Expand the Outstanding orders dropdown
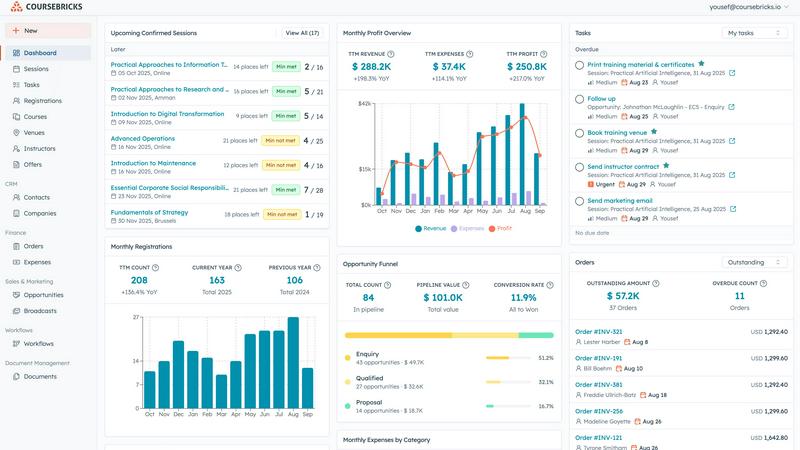This screenshot has height=450, width=800. (x=754, y=262)
